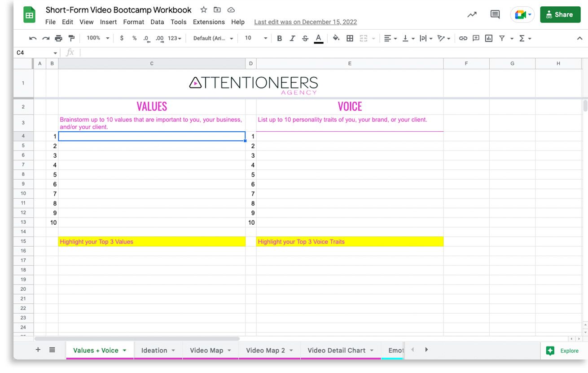Open the Help menu
Viewport: 588px width, 373px height.
tap(238, 22)
